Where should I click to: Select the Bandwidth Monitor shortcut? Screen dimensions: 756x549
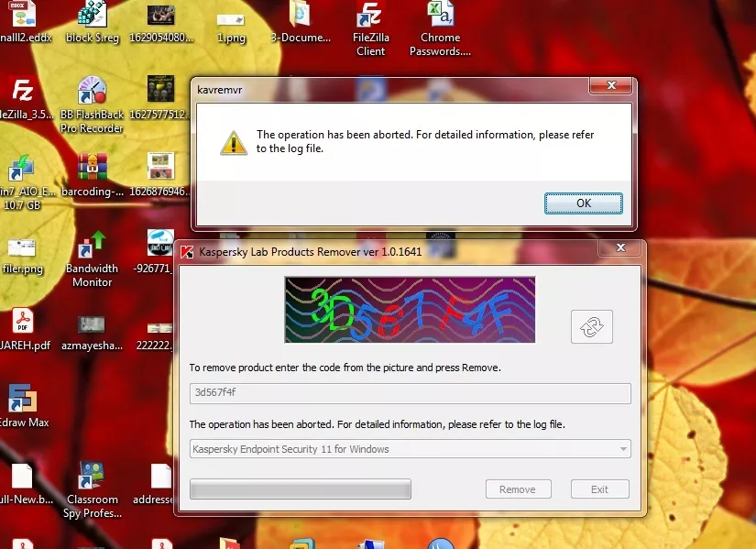[92, 259]
